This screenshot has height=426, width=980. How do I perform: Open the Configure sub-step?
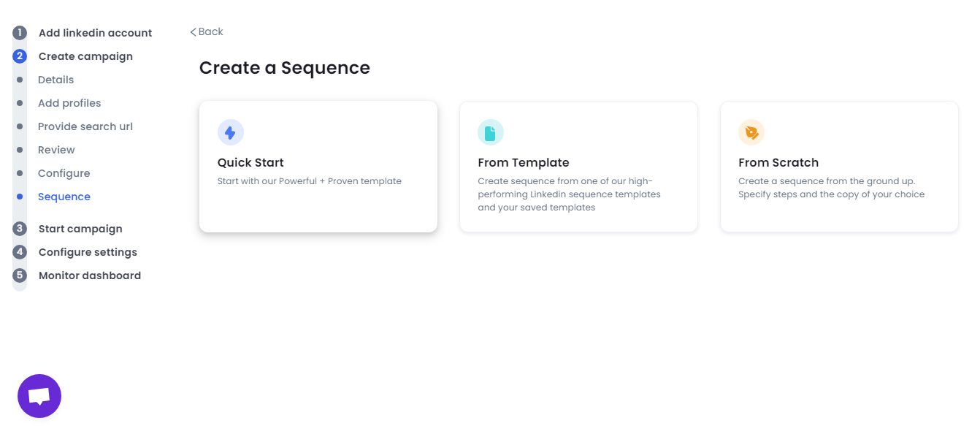point(64,173)
